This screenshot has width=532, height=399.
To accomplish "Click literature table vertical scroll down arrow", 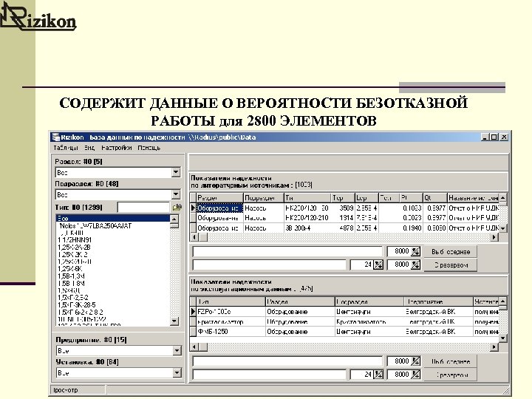I will click(x=503, y=228).
